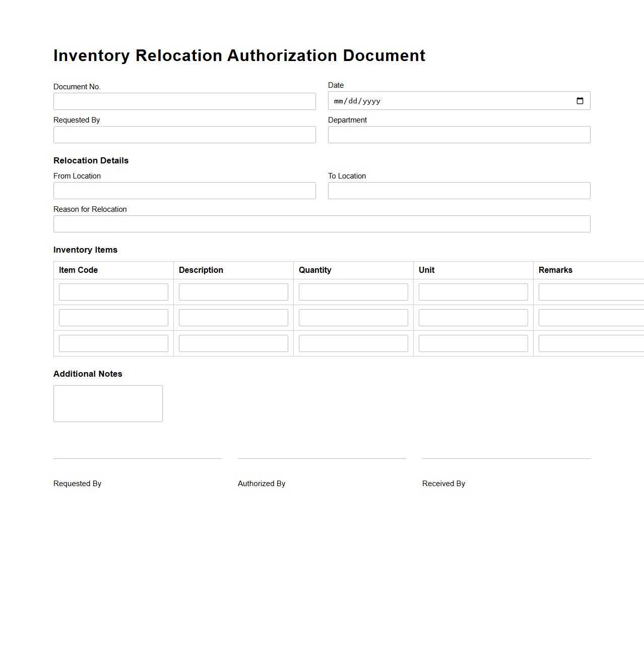Click the Inventory Items table Quantity header
The height and width of the screenshot is (648, 644).
pos(315,270)
